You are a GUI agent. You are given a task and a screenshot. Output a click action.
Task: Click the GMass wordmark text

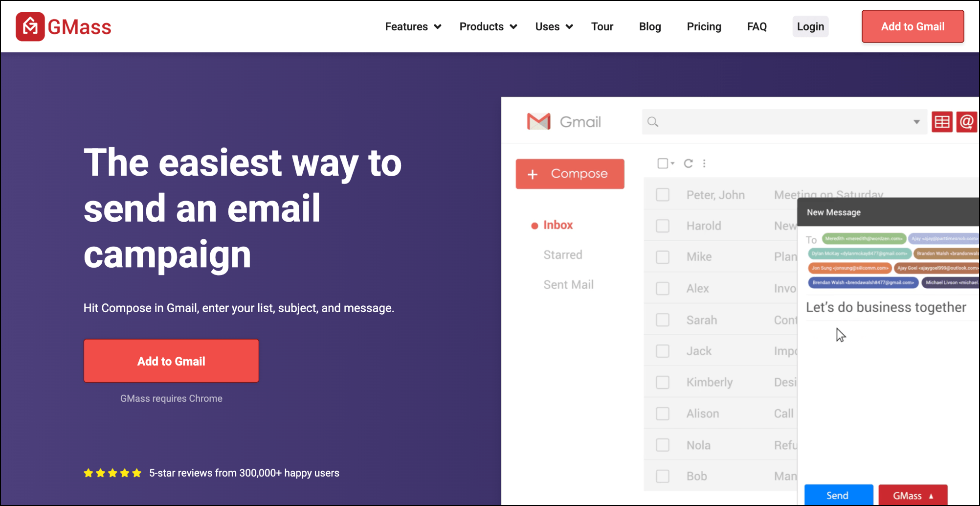pyautogui.click(x=79, y=27)
